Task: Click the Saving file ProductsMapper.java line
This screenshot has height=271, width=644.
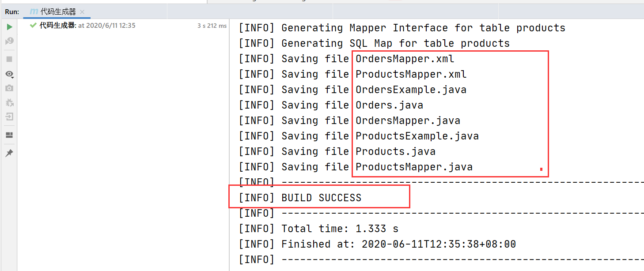Action: (x=356, y=167)
